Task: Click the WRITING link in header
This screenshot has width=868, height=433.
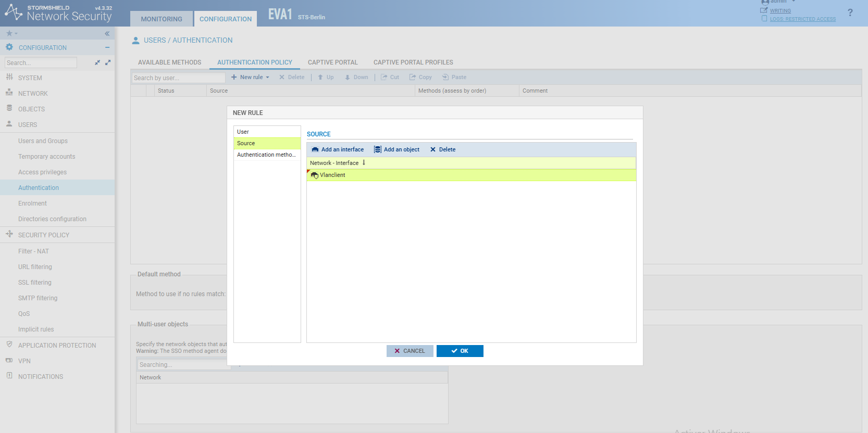Action: coord(780,11)
